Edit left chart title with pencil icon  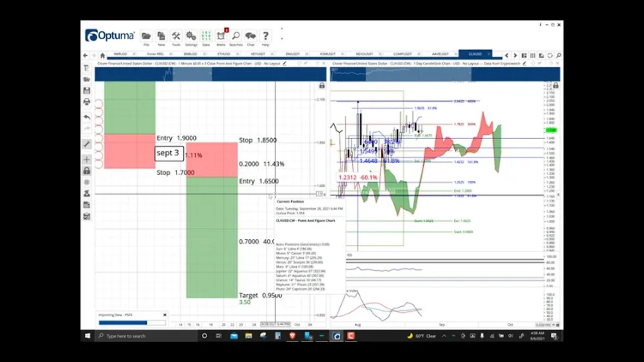[284, 64]
